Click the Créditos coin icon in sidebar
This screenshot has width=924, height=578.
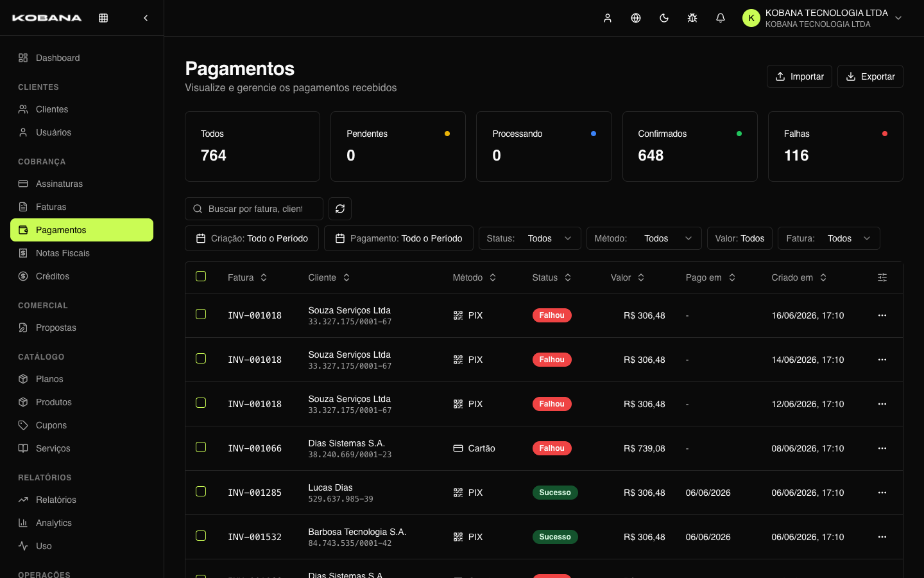(23, 276)
